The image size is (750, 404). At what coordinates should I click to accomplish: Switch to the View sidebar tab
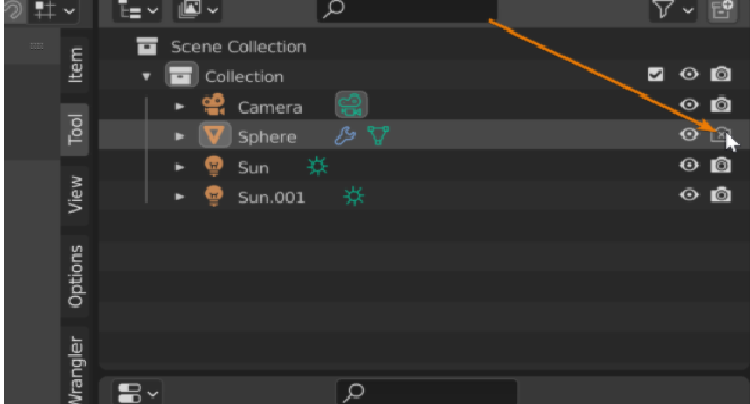pos(76,195)
